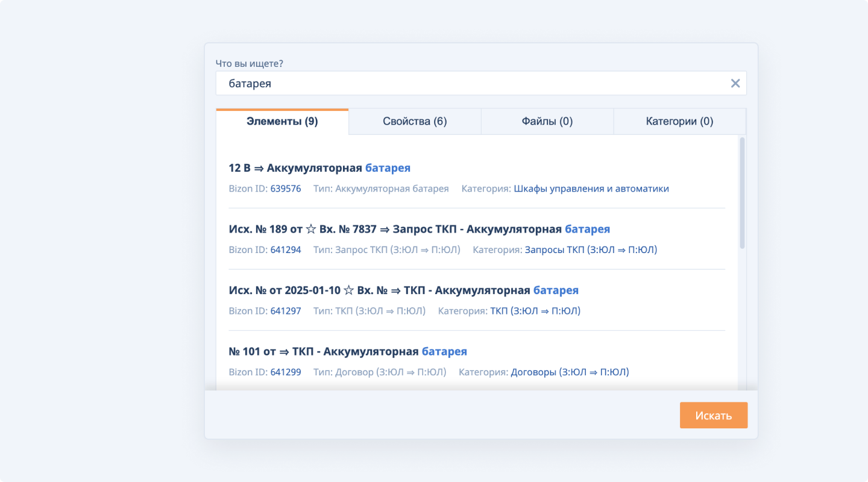This screenshot has height=482, width=868.
Task: Open result 'Исх. № 189 от ☆ Вх. № 7837'
Action: (419, 229)
